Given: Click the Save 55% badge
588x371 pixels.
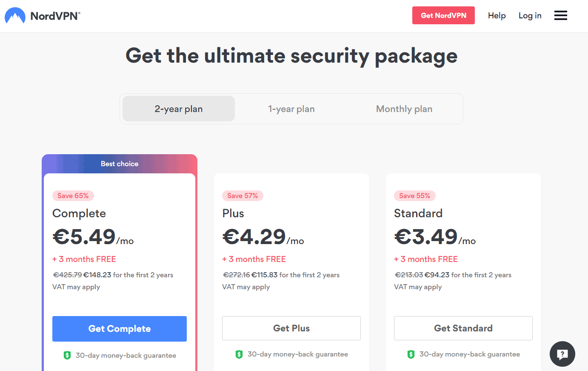Looking at the screenshot, I should click(x=414, y=196).
